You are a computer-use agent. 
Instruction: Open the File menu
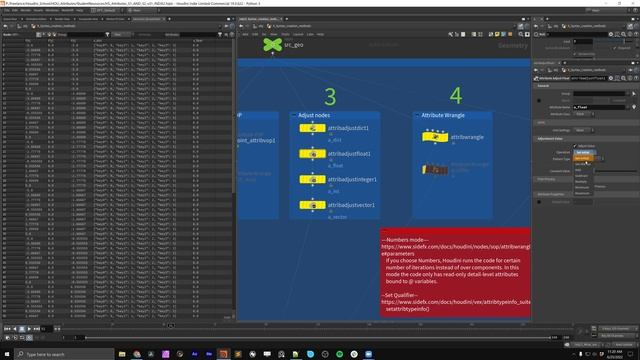click(x=7, y=10)
